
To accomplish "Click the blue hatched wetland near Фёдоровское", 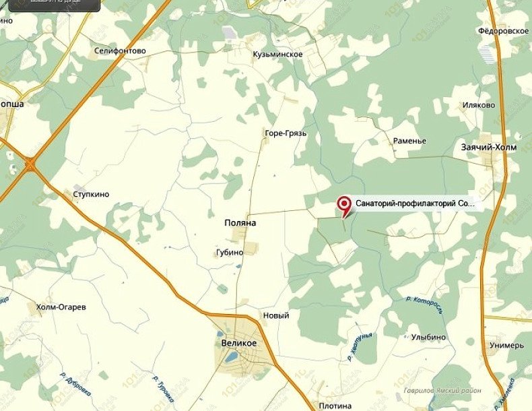I will pos(487,55).
